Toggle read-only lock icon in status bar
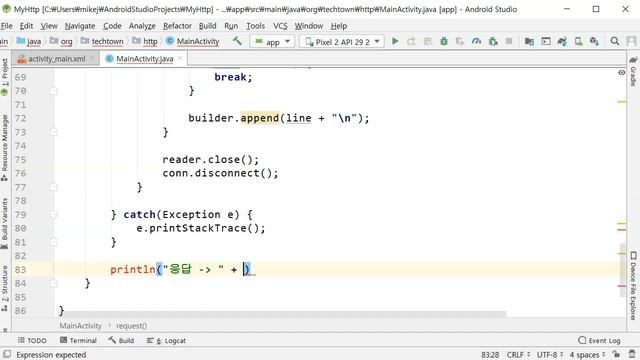Screen dimensions: 640x360 pyautogui.click(x=617, y=354)
